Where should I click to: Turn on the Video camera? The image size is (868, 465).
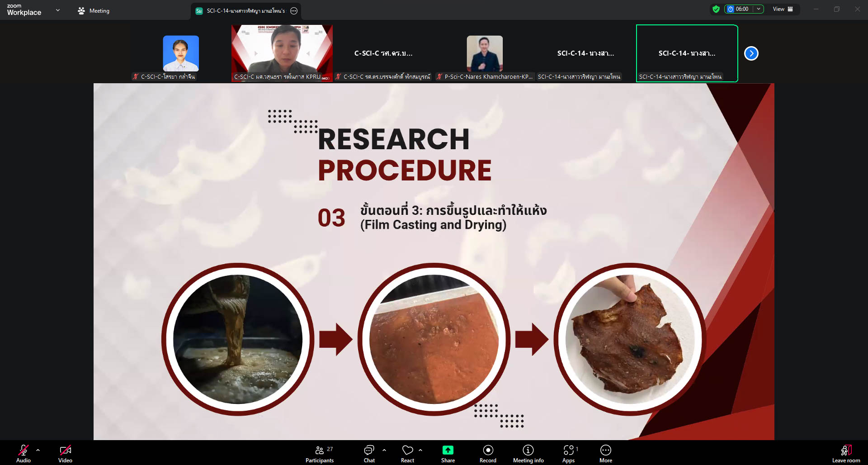(65, 454)
